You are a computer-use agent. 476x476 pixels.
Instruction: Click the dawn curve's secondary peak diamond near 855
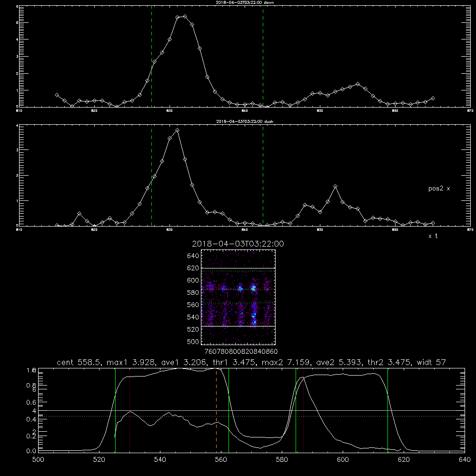tap(358, 84)
